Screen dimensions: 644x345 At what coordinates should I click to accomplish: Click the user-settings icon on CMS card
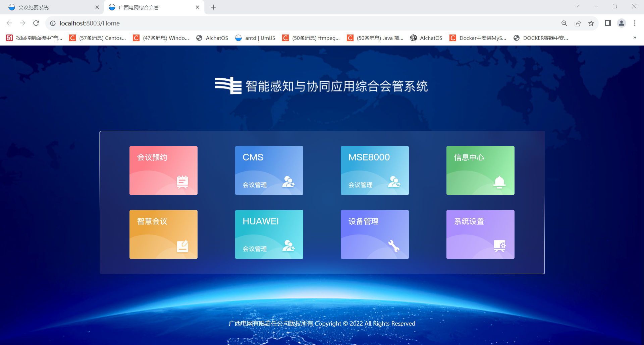288,182
